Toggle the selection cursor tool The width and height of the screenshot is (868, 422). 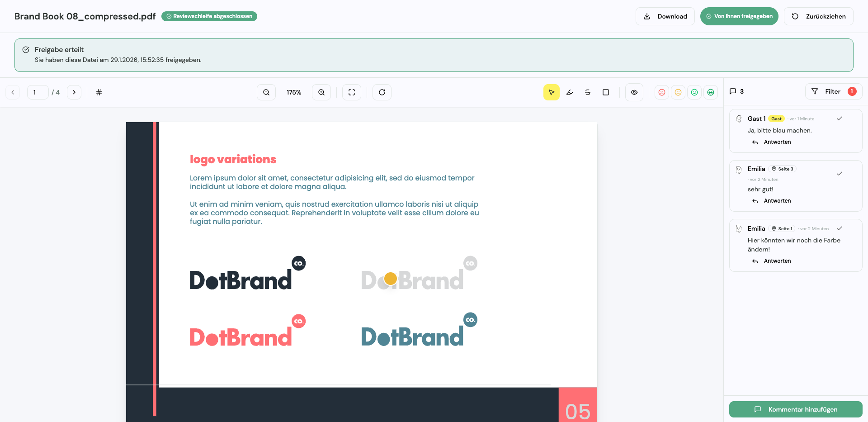pos(552,92)
